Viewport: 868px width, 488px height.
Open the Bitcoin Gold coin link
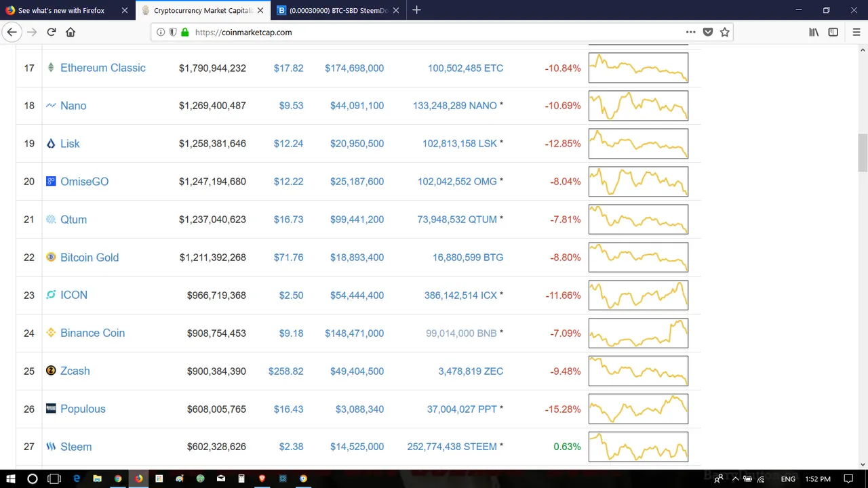click(90, 258)
